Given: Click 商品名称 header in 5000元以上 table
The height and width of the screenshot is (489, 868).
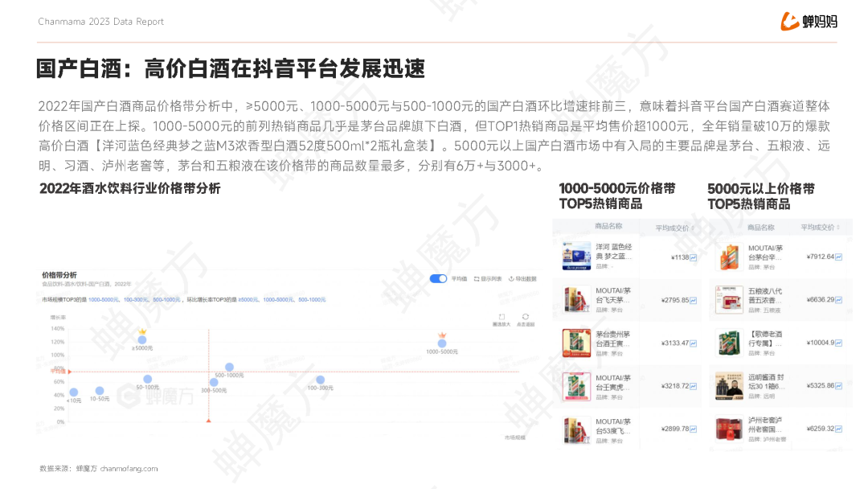Looking at the screenshot, I should coord(760,228).
